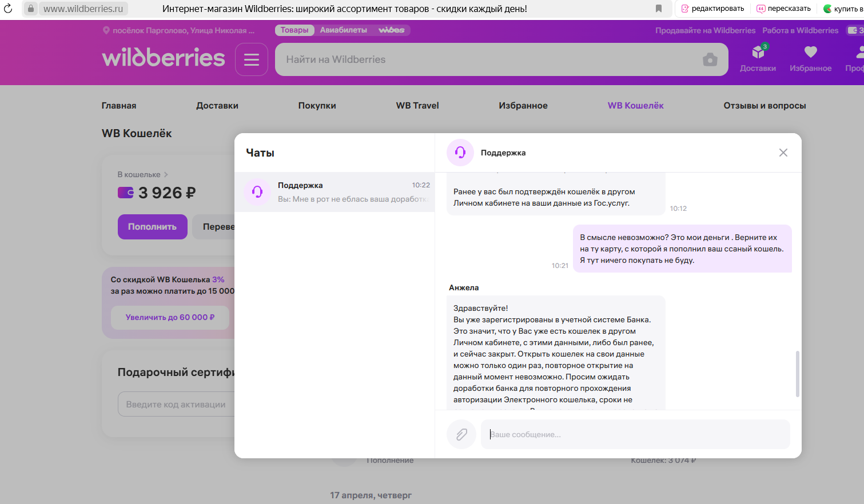Click the Избранное heart icon
864x504 pixels.
[810, 53]
